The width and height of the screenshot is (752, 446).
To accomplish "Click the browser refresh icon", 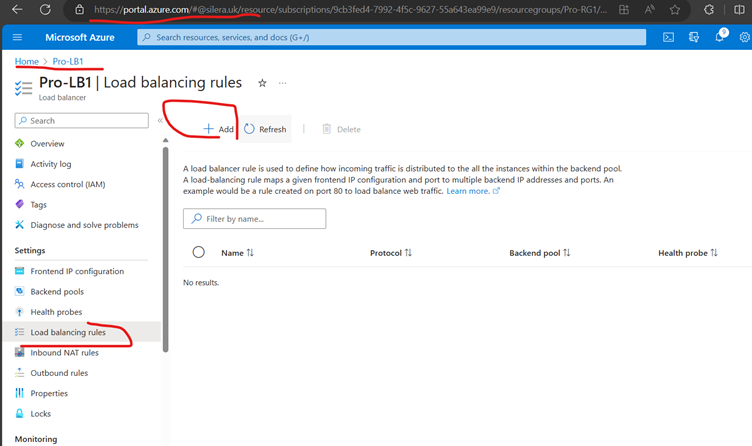I will pyautogui.click(x=44, y=9).
